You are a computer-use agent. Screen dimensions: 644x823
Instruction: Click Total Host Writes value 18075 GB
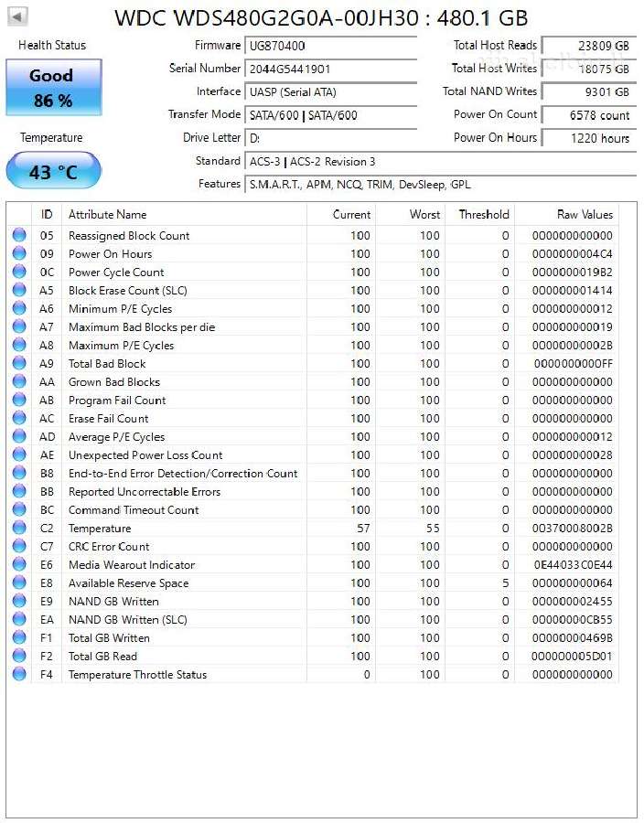(x=589, y=69)
